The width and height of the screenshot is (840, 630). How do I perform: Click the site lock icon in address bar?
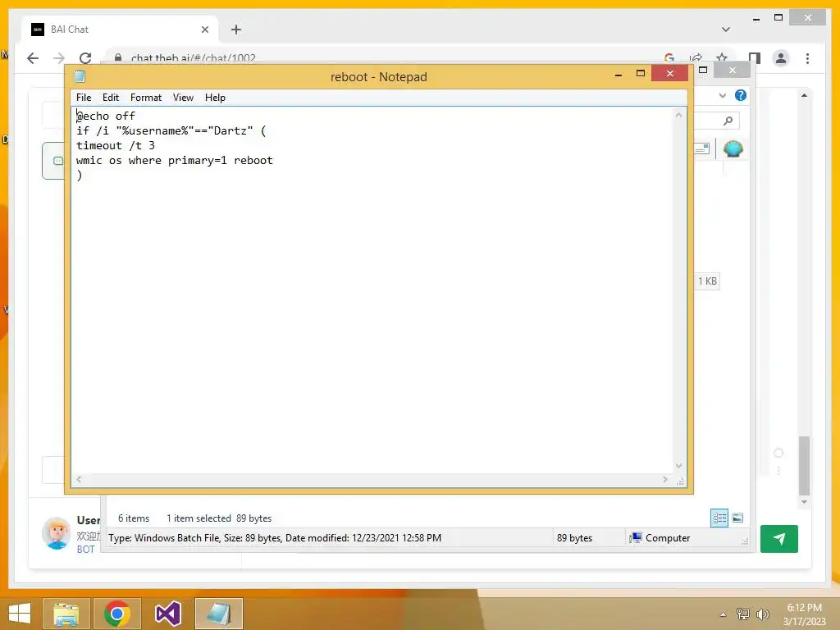point(118,57)
